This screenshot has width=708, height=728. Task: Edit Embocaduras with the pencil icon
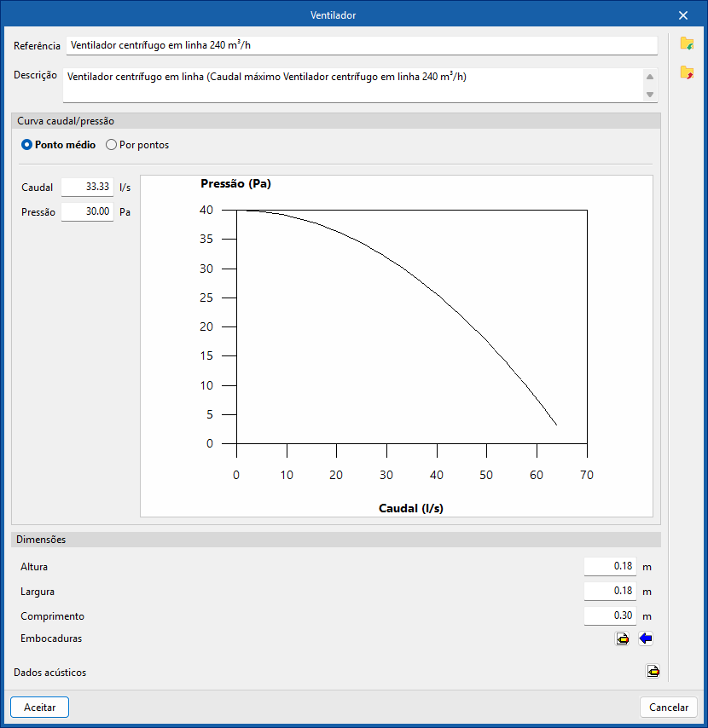[622, 638]
